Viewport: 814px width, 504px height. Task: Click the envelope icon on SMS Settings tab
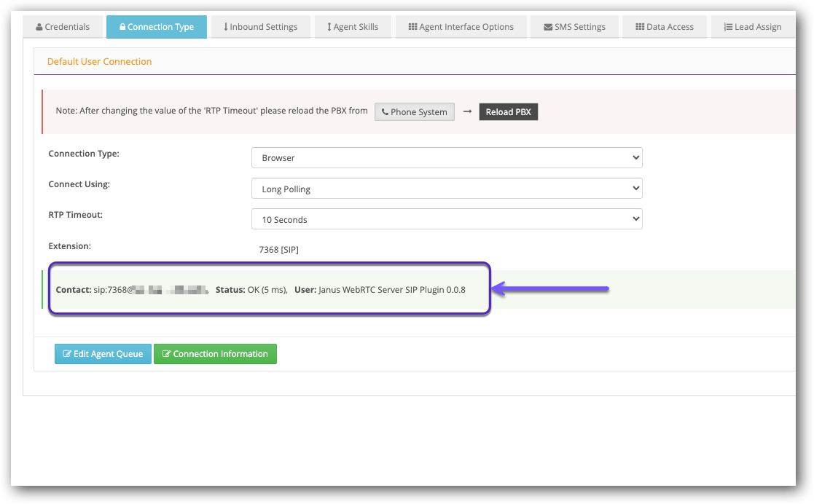click(548, 27)
